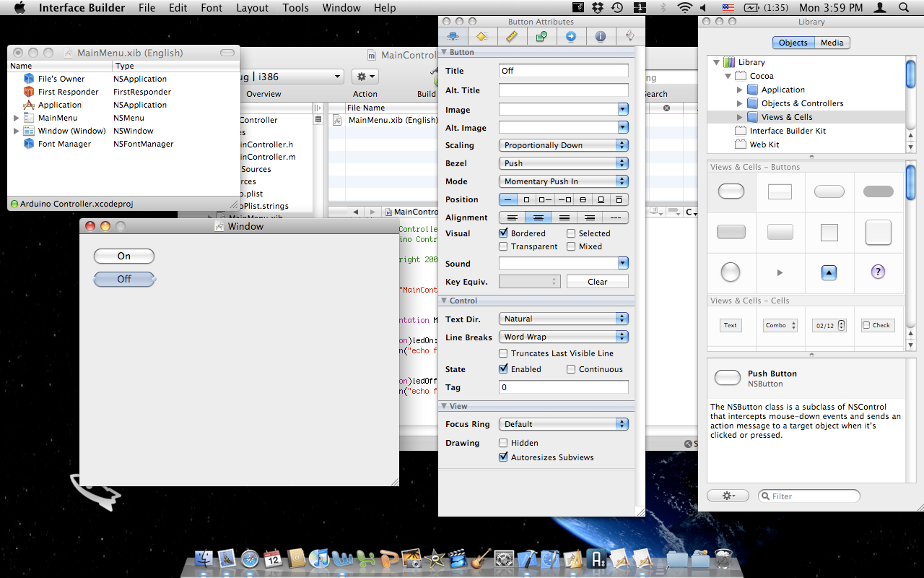The image size is (924, 578).
Task: Click the Library Filter search field
Action: 809,496
